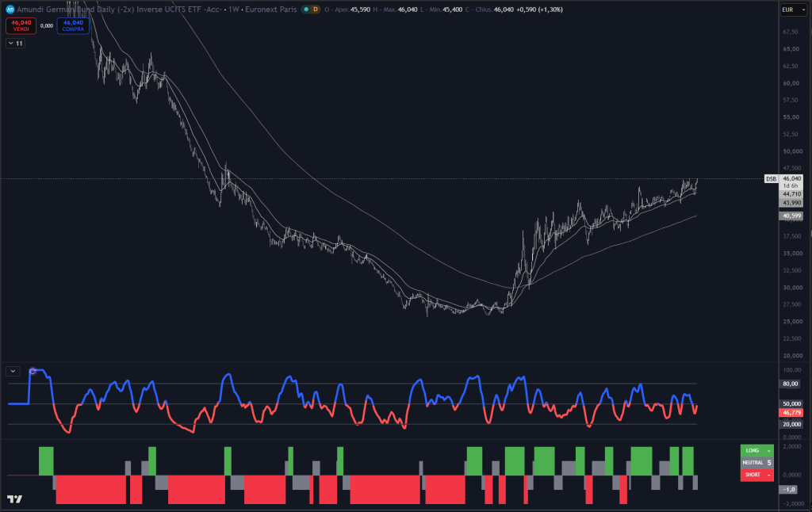812x512 pixels.
Task: Click the green market status dot
Action: point(306,10)
